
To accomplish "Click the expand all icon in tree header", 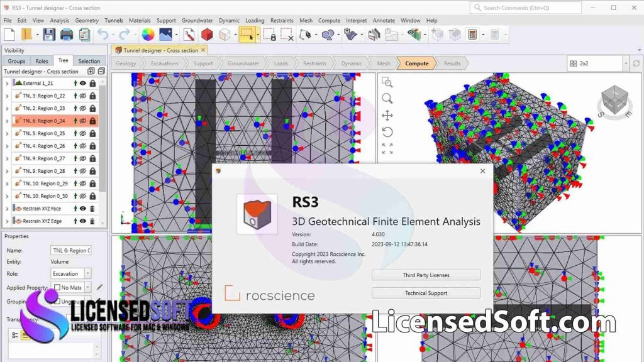I will point(91,71).
